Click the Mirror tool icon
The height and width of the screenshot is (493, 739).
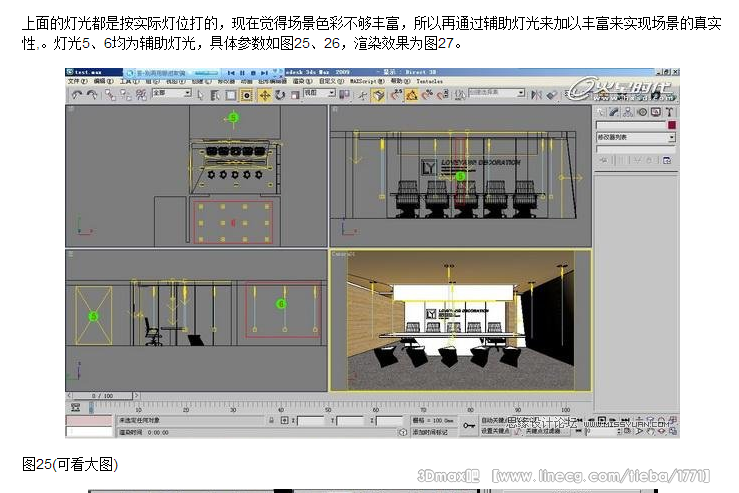coord(536,95)
